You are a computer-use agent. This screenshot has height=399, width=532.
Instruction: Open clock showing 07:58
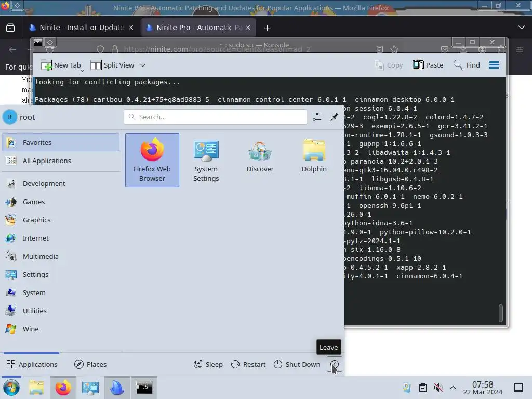tap(483, 388)
